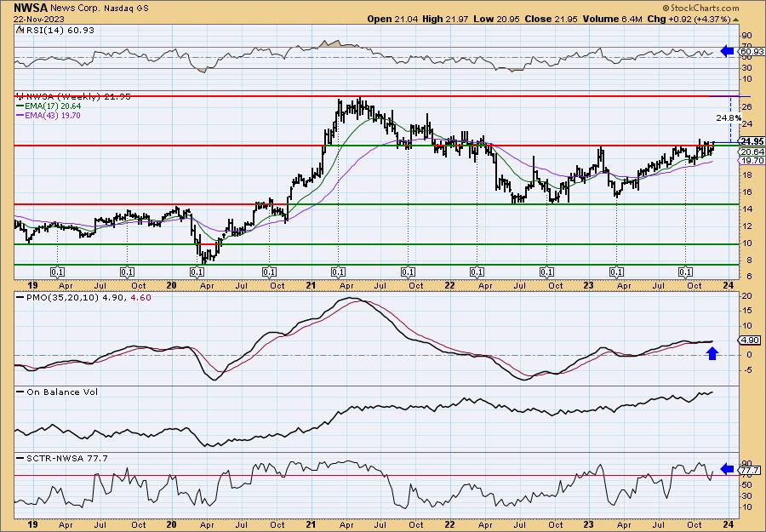Click the Chg value +0.92 (+4.37%)

700,19
